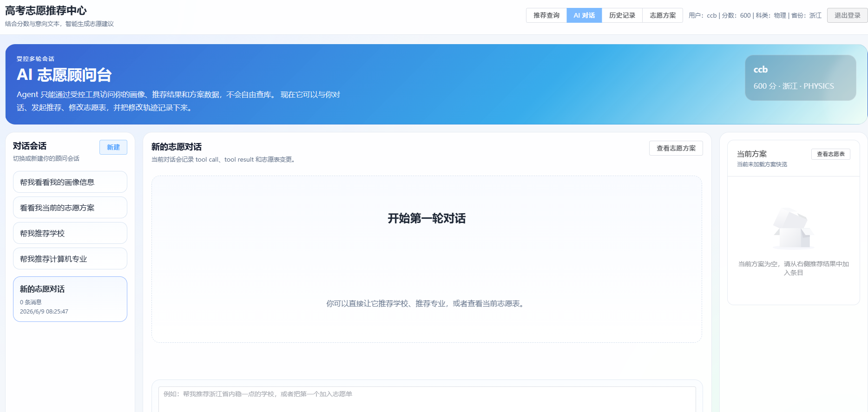Switch to the AI 对话 tab
Image resolution: width=868 pixels, height=412 pixels.
[x=584, y=15]
